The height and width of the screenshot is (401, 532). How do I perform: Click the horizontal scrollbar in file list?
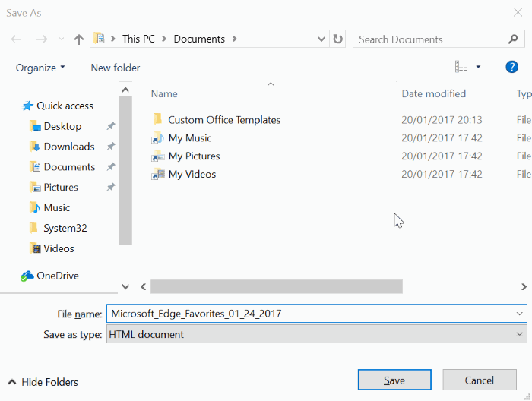[277, 286]
